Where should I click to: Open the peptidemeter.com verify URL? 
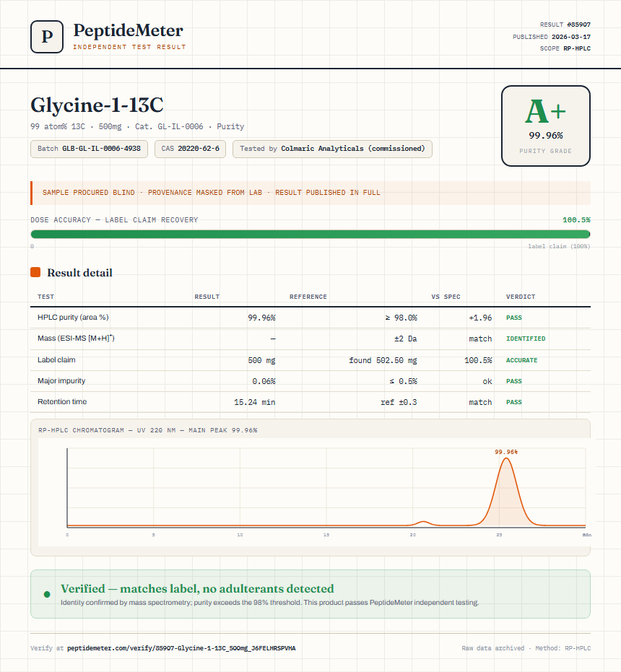(181, 648)
